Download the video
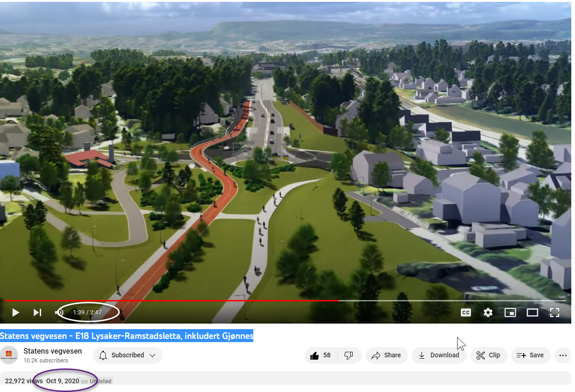 tap(439, 355)
